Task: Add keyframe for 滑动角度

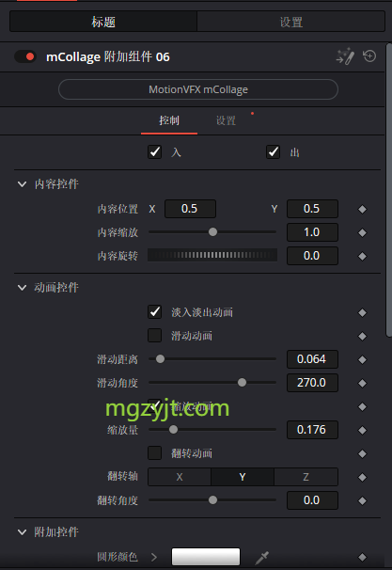Action: click(362, 383)
